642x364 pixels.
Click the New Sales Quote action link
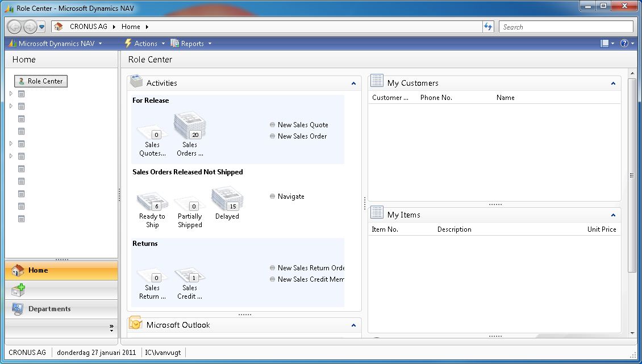[303, 125]
